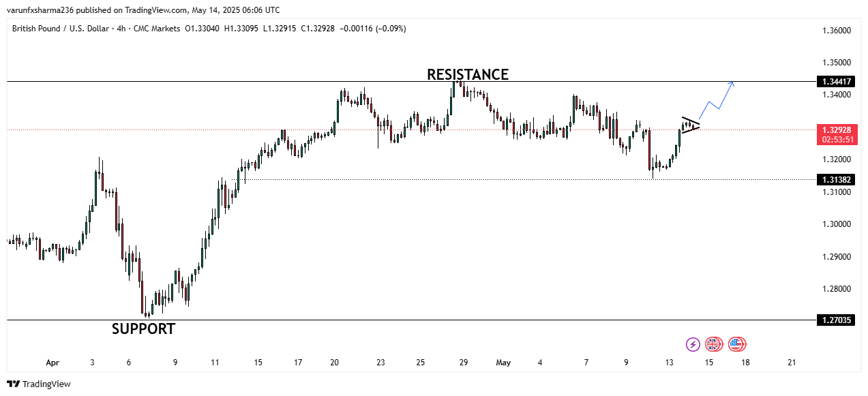Open the US flag economic event marker
Viewport: 868px width, 396px height.
(736, 344)
